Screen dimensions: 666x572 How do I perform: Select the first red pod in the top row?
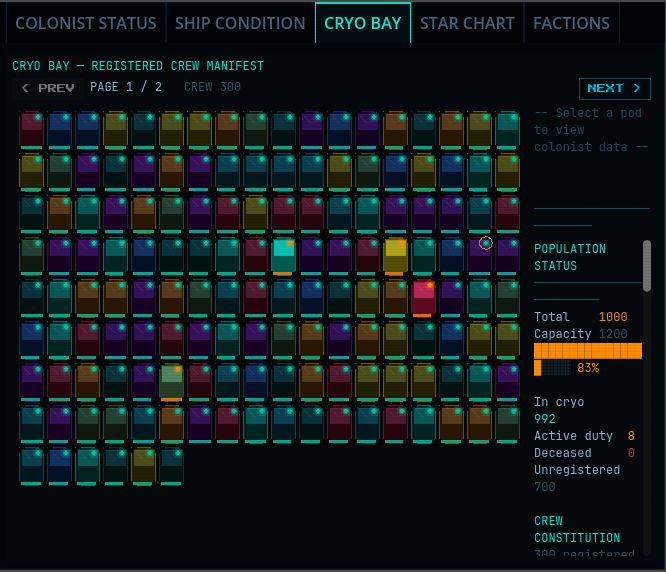click(31, 130)
